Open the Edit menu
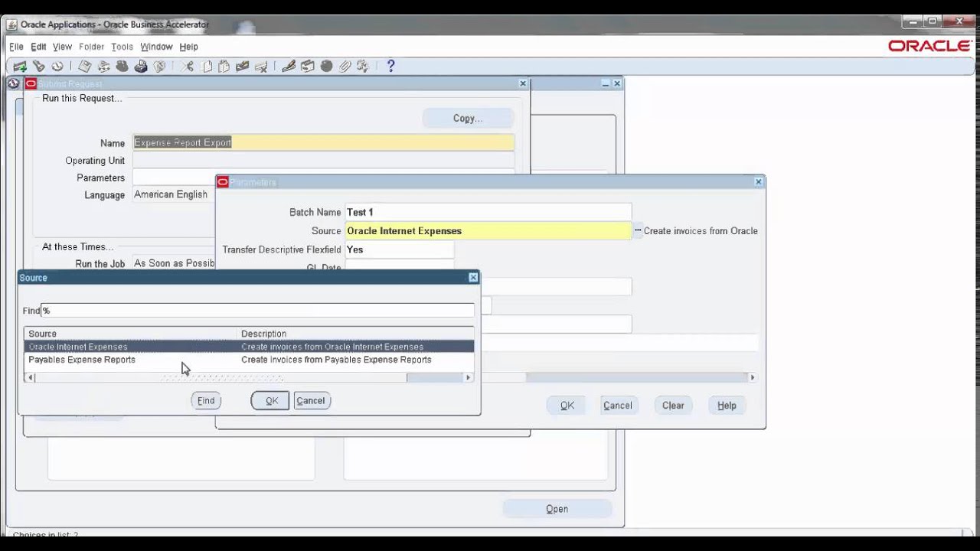This screenshot has height=551, width=980. click(38, 47)
